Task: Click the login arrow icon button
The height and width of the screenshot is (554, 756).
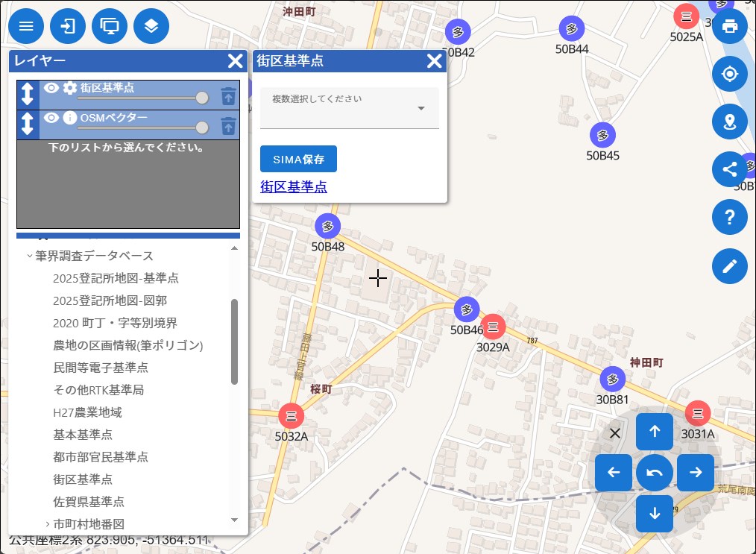Action: tap(68, 27)
